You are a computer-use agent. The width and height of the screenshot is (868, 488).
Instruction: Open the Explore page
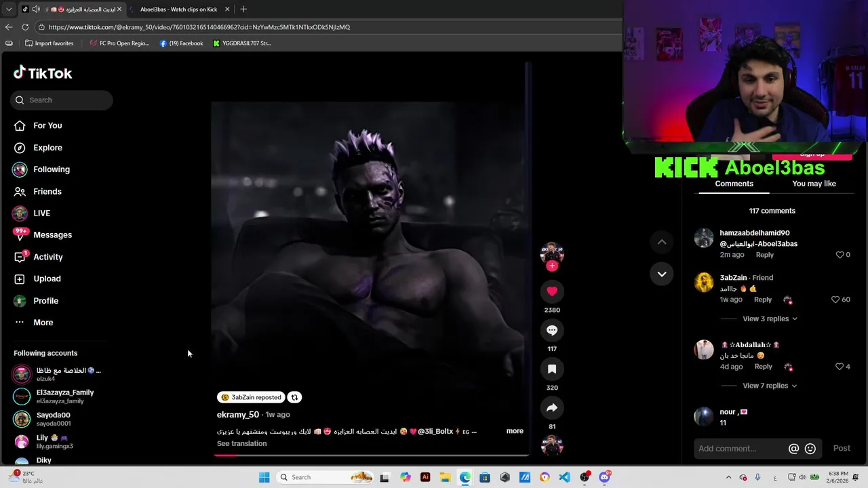point(38,148)
